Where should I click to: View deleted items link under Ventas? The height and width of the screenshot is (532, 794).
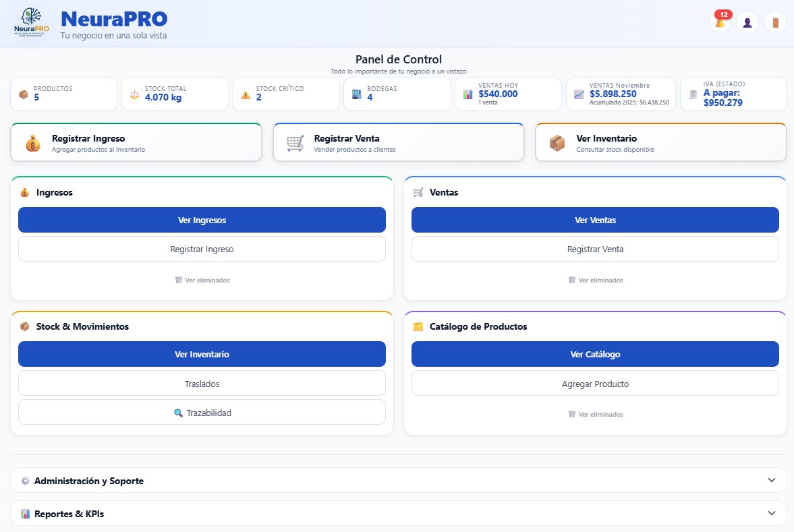(x=596, y=280)
